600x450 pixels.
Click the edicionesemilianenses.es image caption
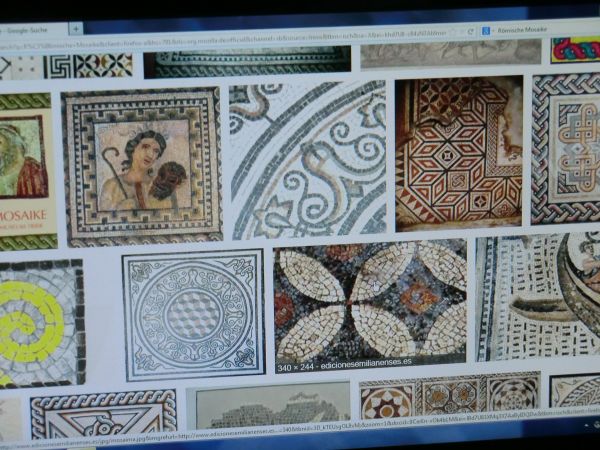366,364
